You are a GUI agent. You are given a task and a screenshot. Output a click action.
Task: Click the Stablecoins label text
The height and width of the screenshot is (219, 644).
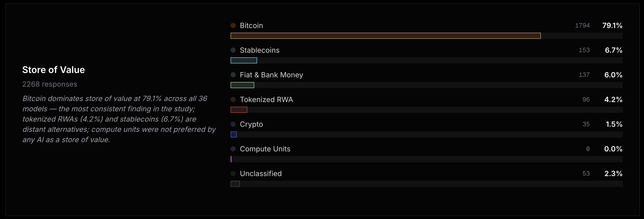point(260,50)
